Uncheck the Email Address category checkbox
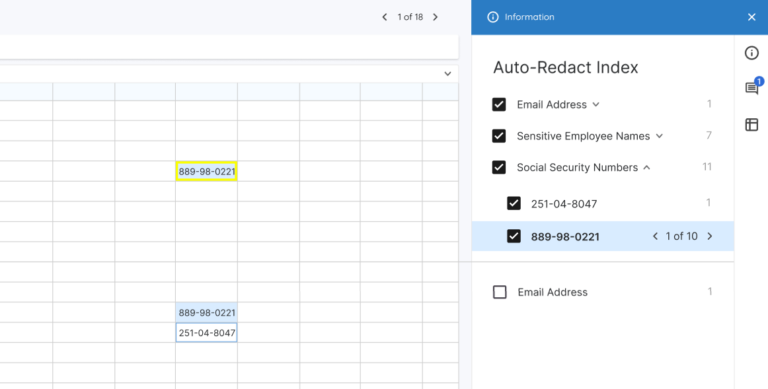 point(499,104)
